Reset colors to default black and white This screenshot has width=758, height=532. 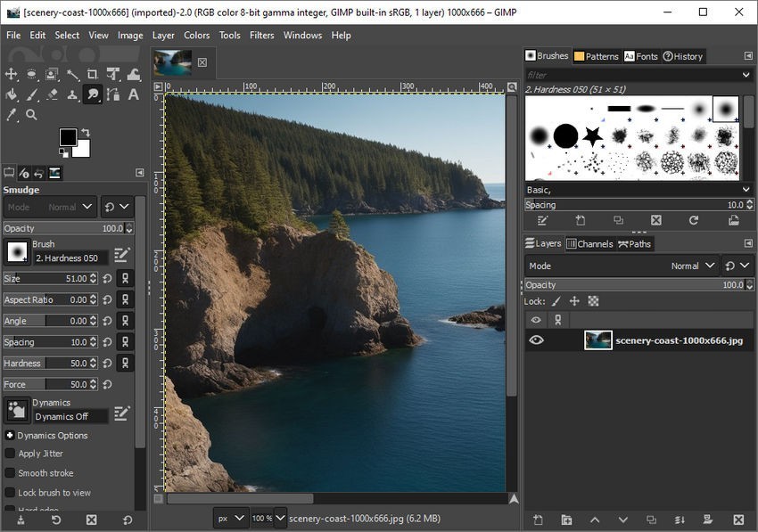pyautogui.click(x=63, y=152)
